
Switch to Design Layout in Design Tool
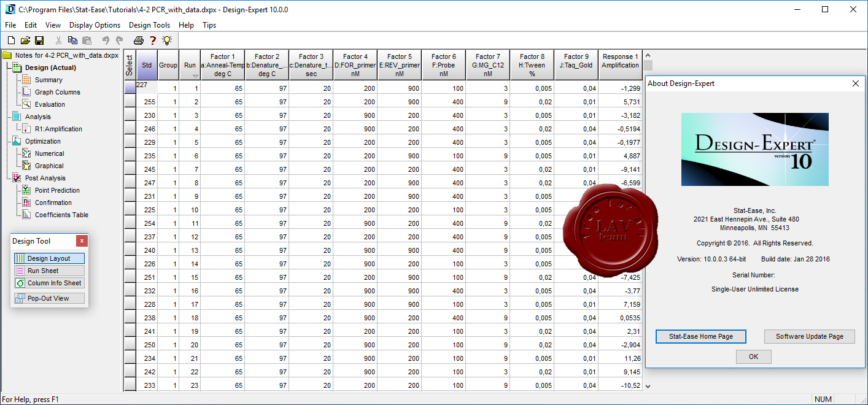(49, 258)
